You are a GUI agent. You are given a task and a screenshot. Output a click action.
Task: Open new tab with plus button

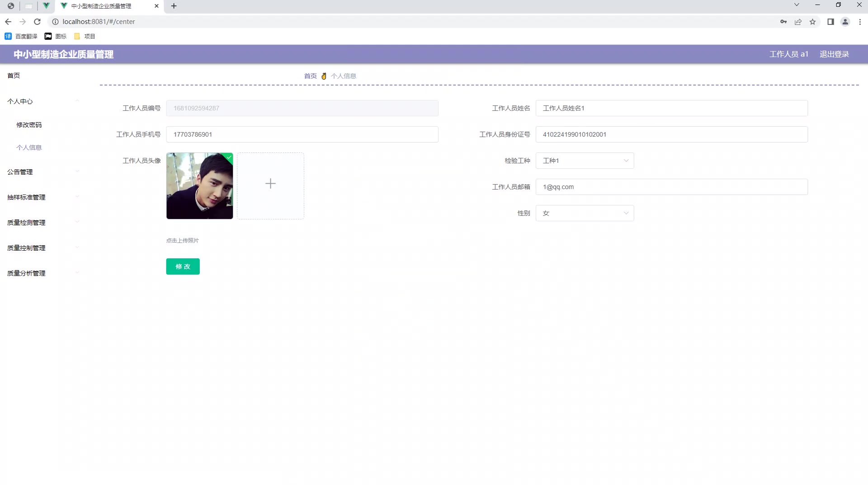click(174, 6)
